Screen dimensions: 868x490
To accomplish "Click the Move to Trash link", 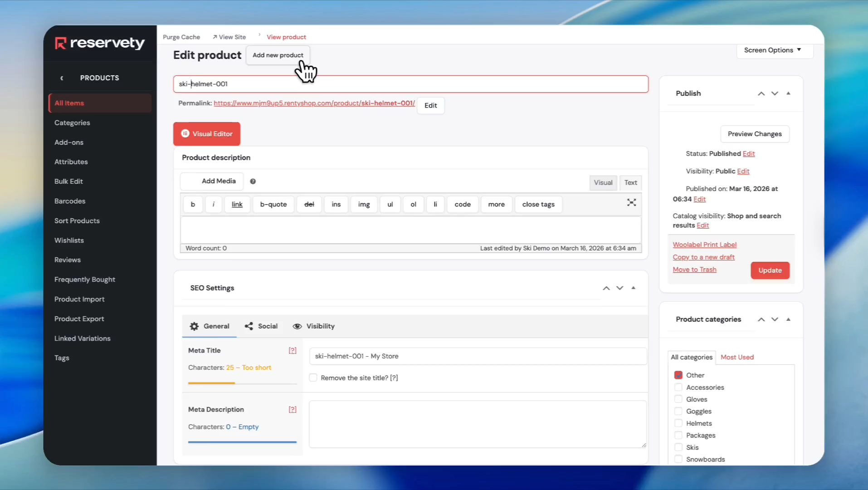I will pos(694,269).
